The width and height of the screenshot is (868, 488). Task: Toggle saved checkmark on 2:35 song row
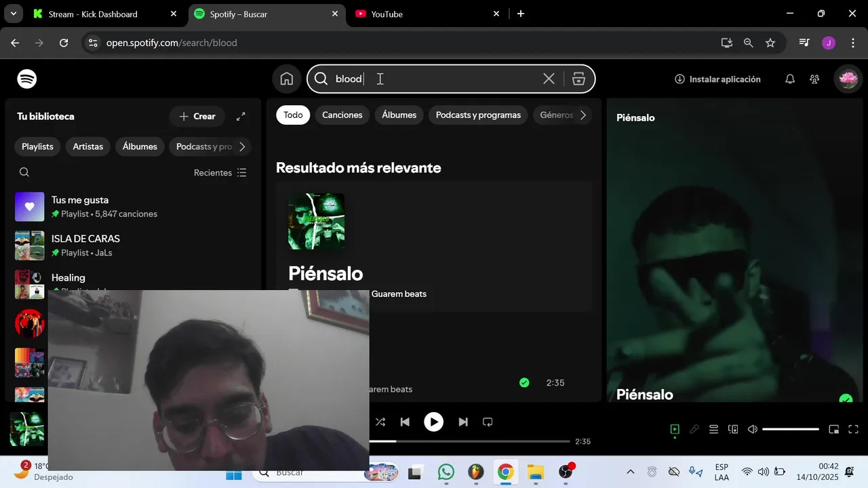tap(524, 383)
